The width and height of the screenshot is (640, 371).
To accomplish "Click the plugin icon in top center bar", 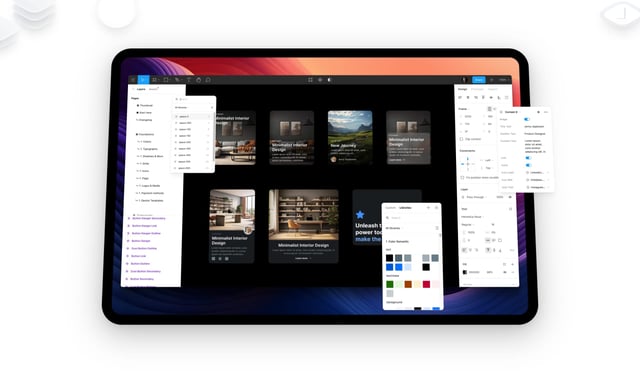I will (320, 80).
